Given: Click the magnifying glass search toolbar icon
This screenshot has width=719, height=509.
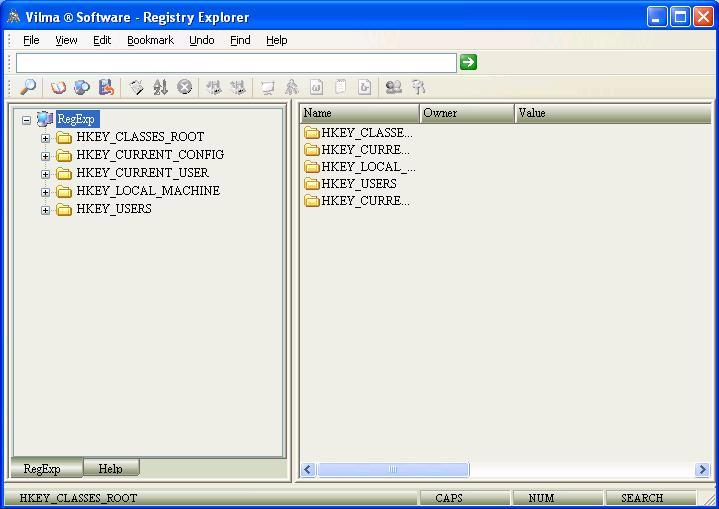Looking at the screenshot, I should 28,87.
